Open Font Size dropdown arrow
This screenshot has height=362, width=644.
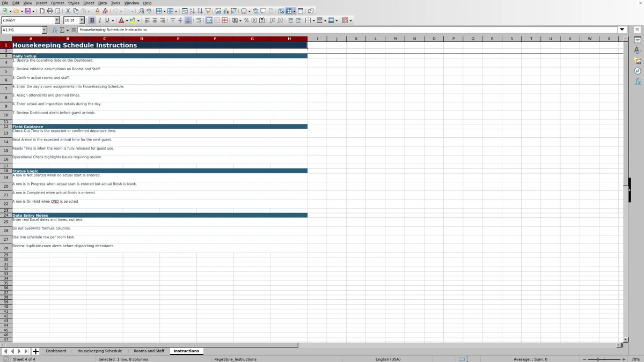click(82, 20)
